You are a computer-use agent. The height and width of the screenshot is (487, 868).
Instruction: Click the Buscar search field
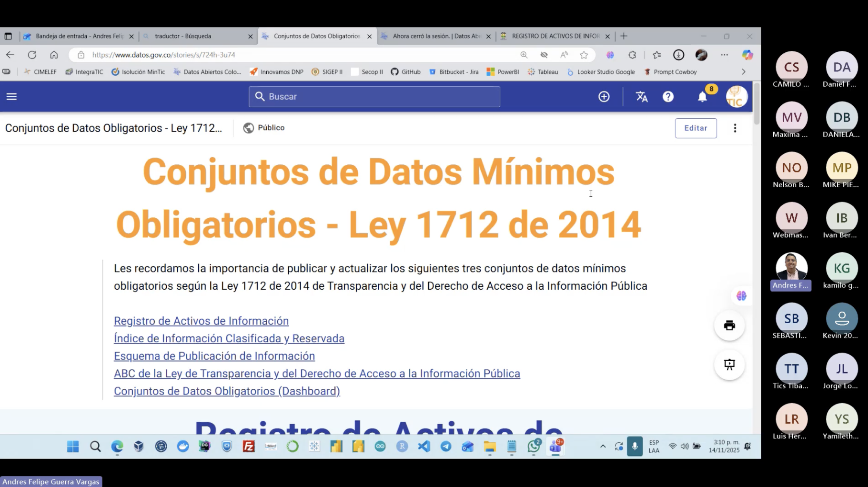(x=374, y=97)
